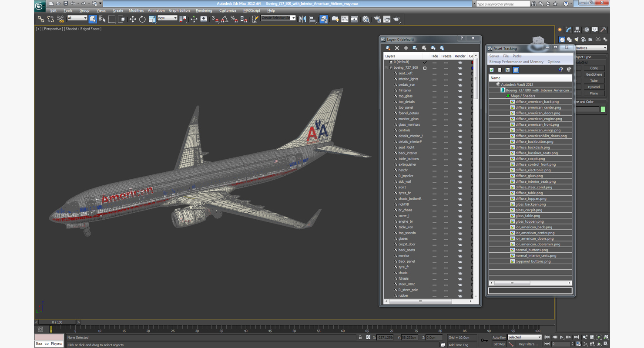The image size is (644, 348).
Task: Open Select by Name tool
Action: pos(102,19)
